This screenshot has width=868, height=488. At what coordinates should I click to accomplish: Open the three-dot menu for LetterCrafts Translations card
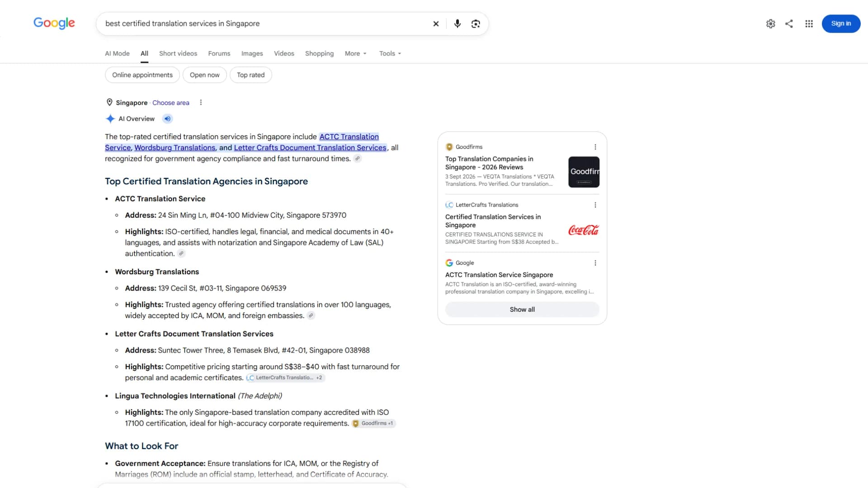click(x=595, y=205)
